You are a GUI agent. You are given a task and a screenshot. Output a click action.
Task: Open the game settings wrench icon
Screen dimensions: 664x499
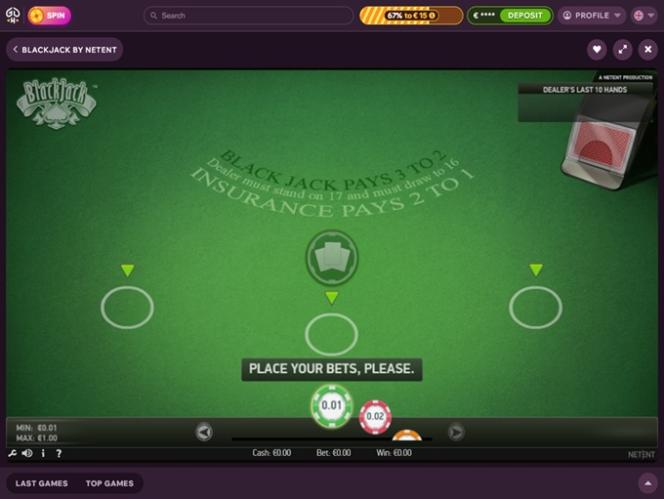(x=12, y=453)
